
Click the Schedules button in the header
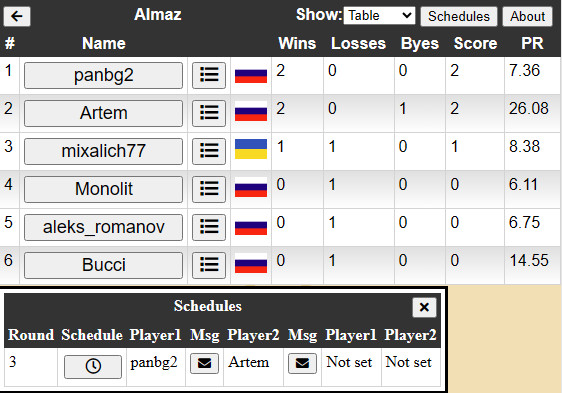click(459, 16)
